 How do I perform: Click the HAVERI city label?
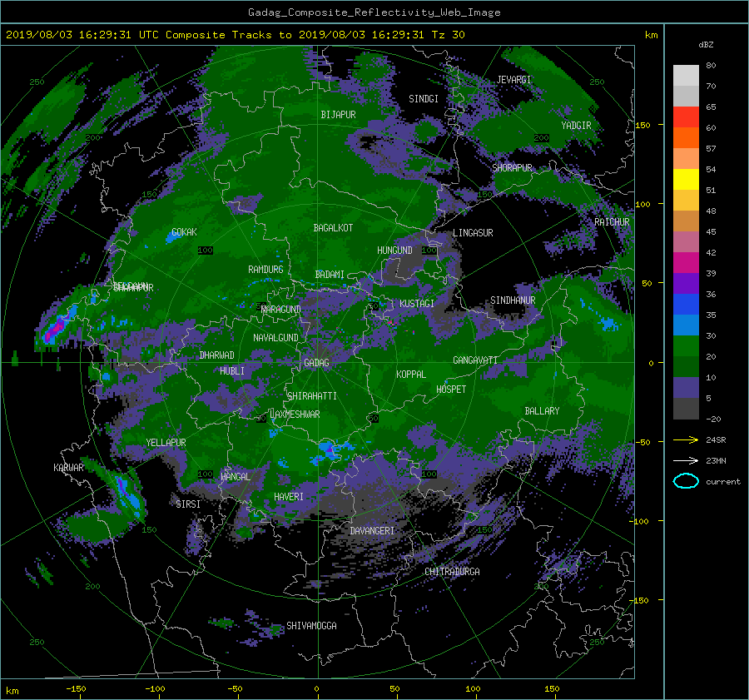[x=289, y=498]
